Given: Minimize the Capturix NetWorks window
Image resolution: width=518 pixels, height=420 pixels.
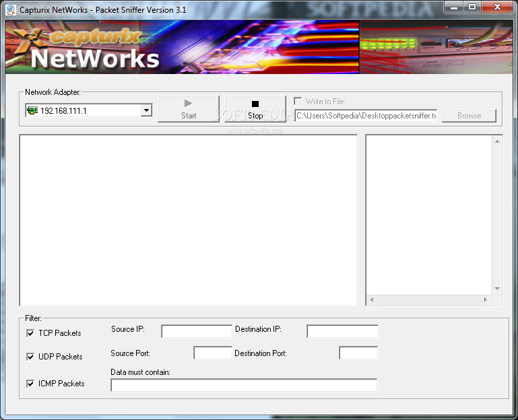Looking at the screenshot, I should (454, 7).
